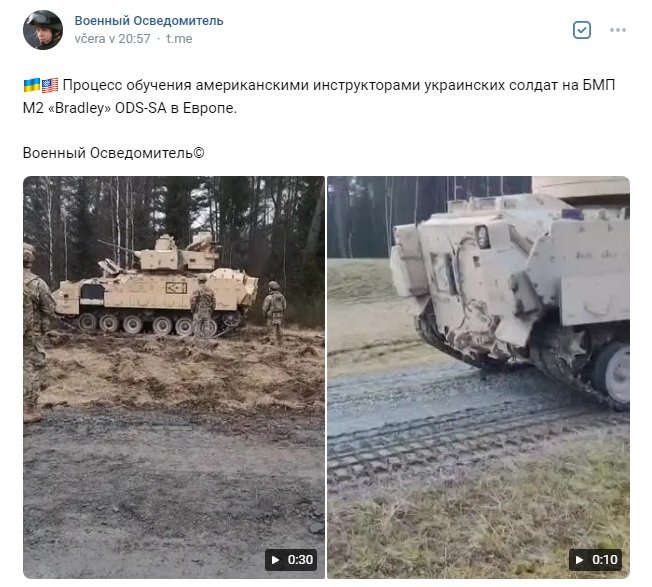The image size is (652, 587).
Task: Click the 0:30 duration badge play icon
Action: tap(275, 560)
